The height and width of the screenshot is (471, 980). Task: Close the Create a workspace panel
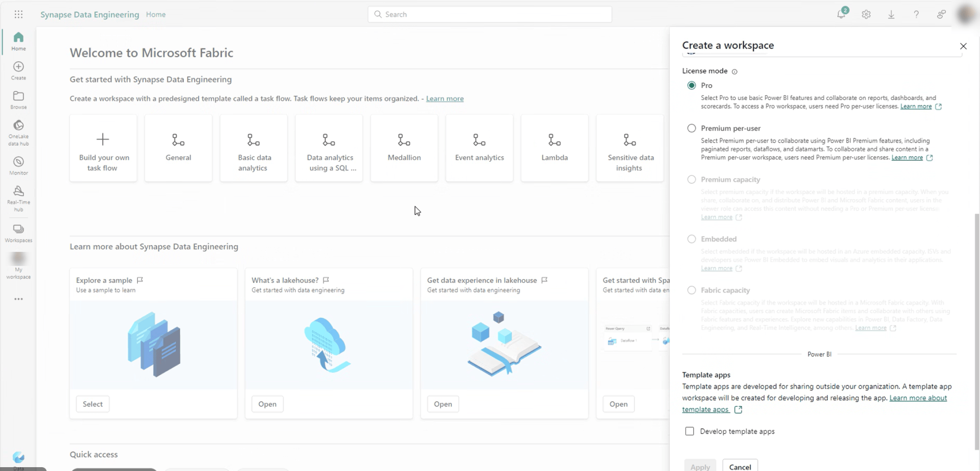click(x=963, y=46)
